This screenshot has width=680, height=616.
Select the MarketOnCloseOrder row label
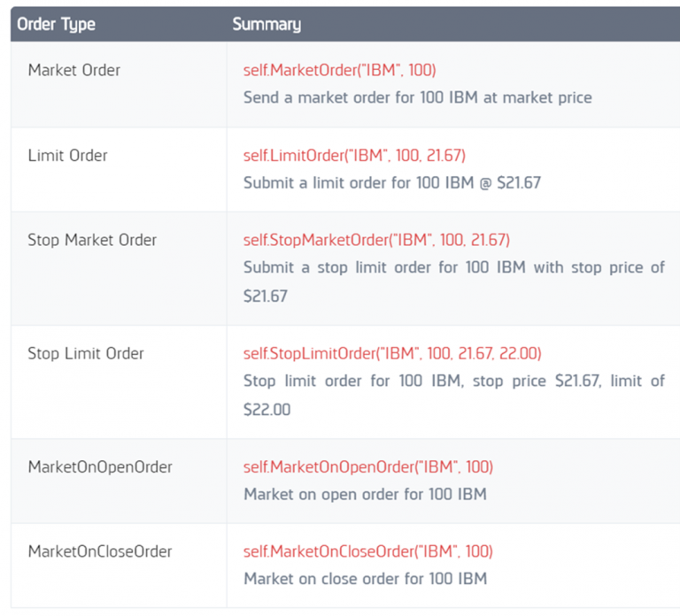tap(100, 552)
